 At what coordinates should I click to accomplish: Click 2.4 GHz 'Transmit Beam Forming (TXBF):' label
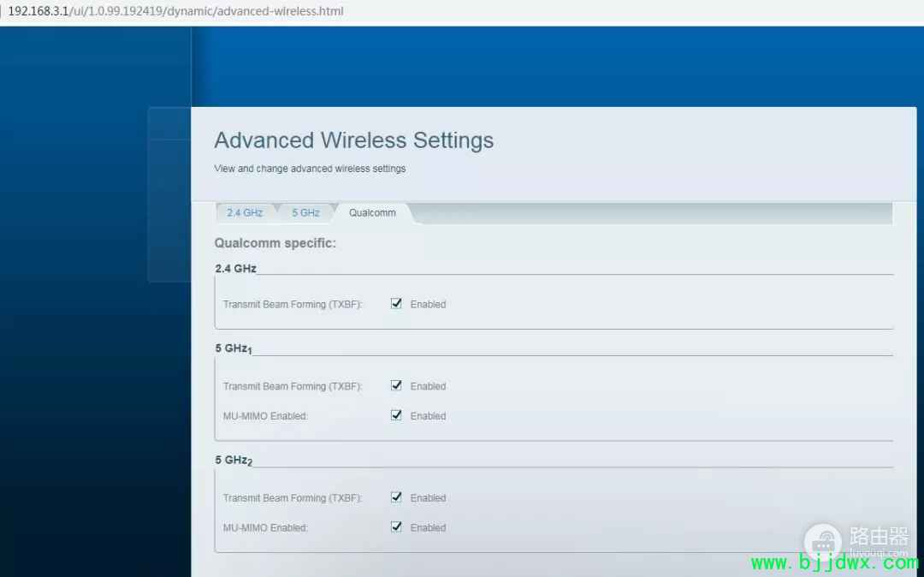(293, 304)
